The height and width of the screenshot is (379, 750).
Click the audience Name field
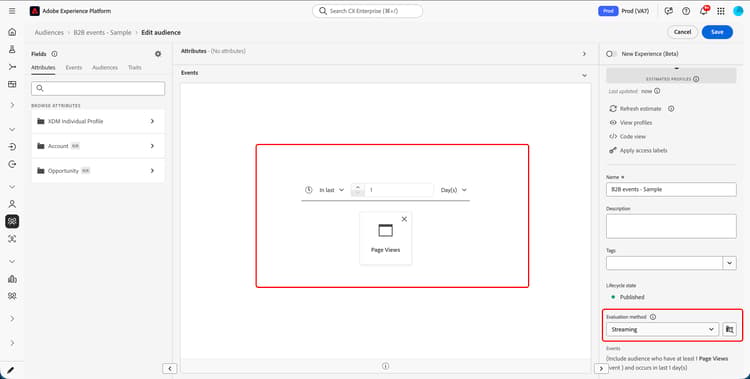tap(671, 189)
